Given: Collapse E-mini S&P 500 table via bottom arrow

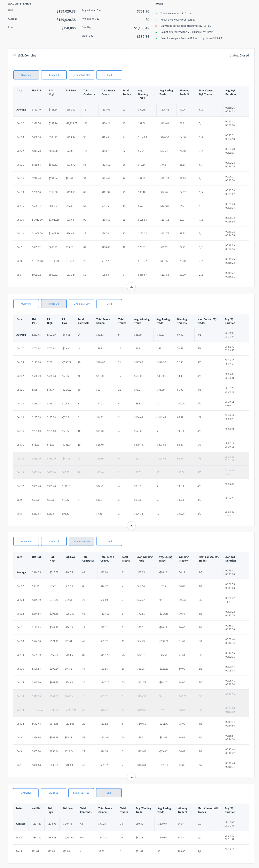Looking at the screenshot, I should point(131,777).
